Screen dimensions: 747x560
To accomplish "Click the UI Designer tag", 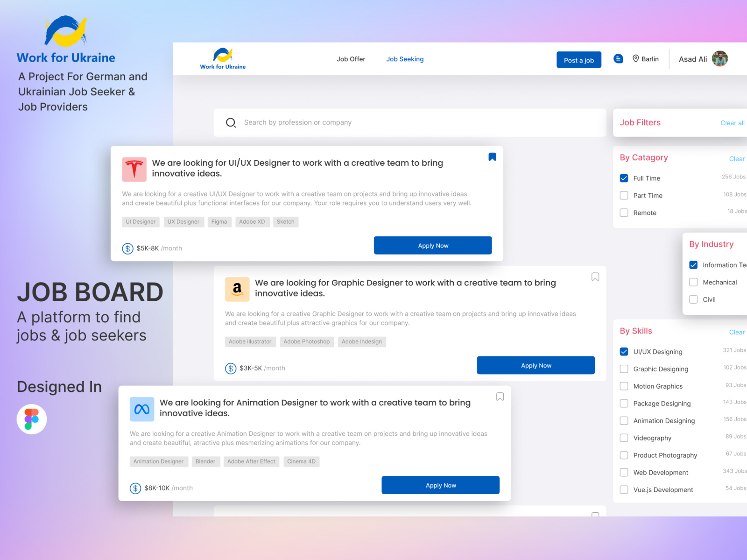I will [x=141, y=222].
